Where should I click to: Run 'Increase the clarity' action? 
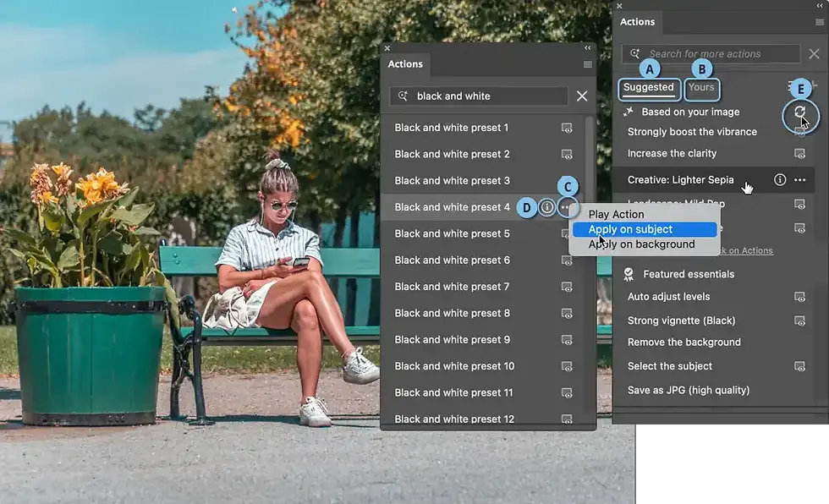pyautogui.click(x=672, y=154)
